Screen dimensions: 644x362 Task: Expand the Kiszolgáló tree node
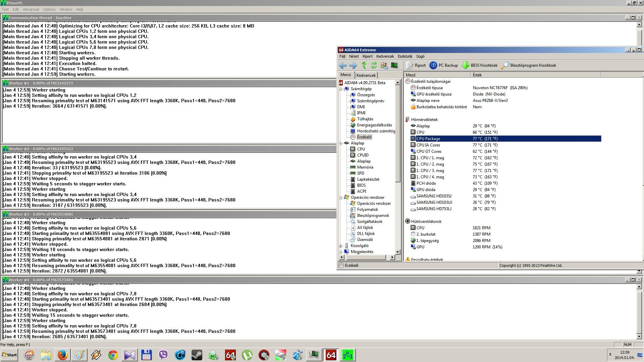[340, 246]
